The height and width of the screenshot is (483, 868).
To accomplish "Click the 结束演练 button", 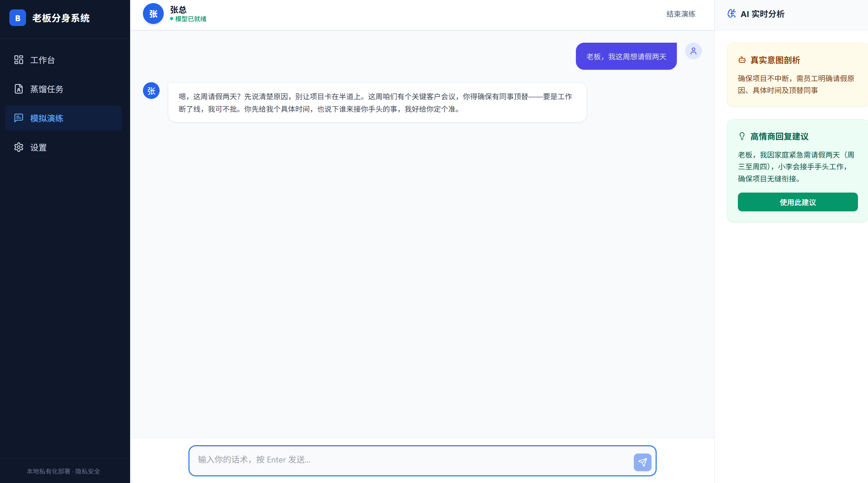I will (681, 14).
